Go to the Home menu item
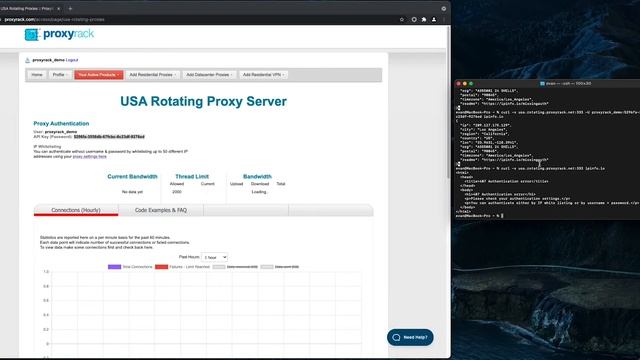Screen dimensions: 640x360 click(x=37, y=75)
